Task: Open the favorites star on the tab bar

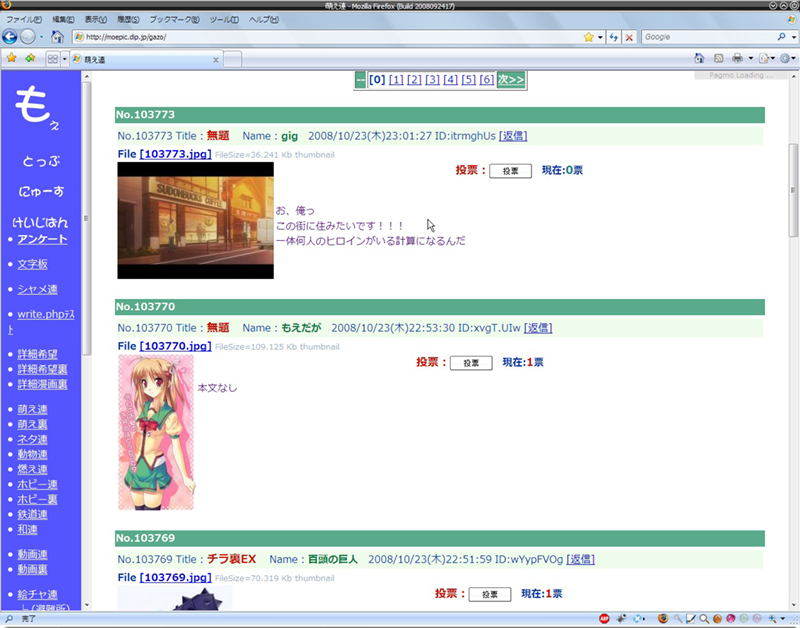Action: pyautogui.click(x=11, y=58)
